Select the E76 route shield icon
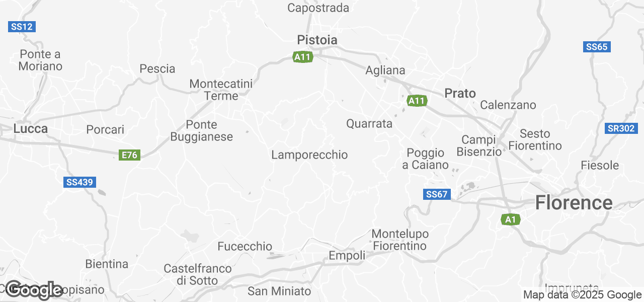The width and height of the screenshot is (644, 302). (129, 155)
